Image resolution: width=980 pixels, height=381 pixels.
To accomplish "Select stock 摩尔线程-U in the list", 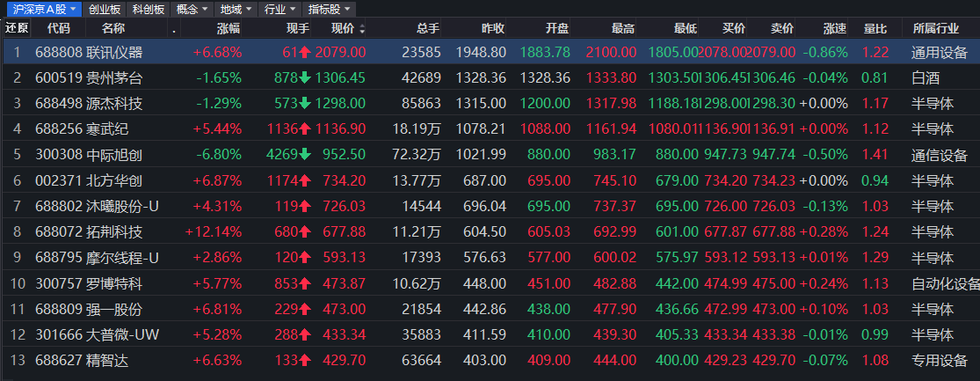I will click(x=122, y=258).
